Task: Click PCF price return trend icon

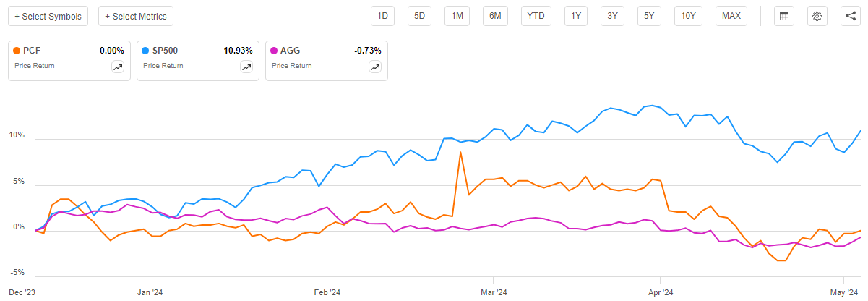Action: coord(117,67)
